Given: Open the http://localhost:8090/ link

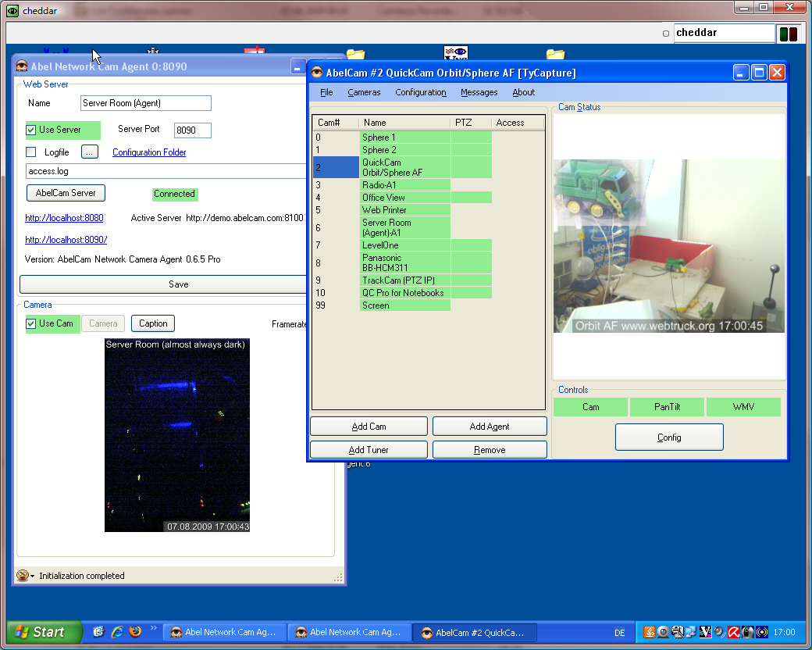Looking at the screenshot, I should coord(66,240).
